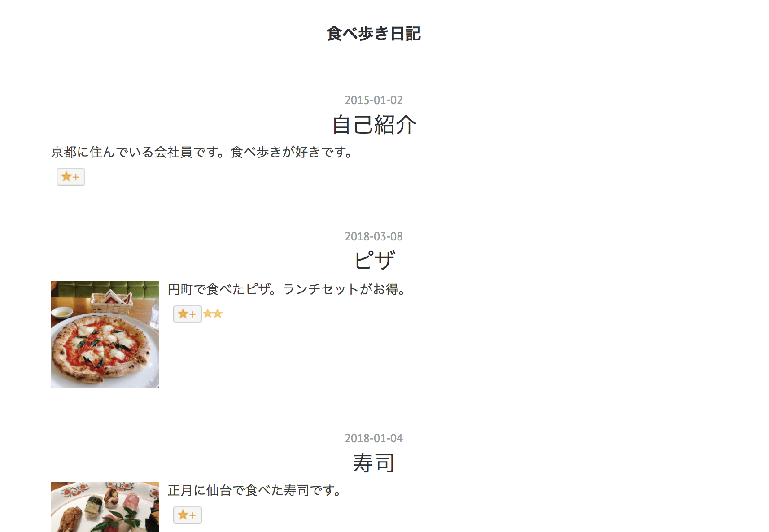
Task: Click the sentence 食べ歩きが好きです
Action: (291, 153)
